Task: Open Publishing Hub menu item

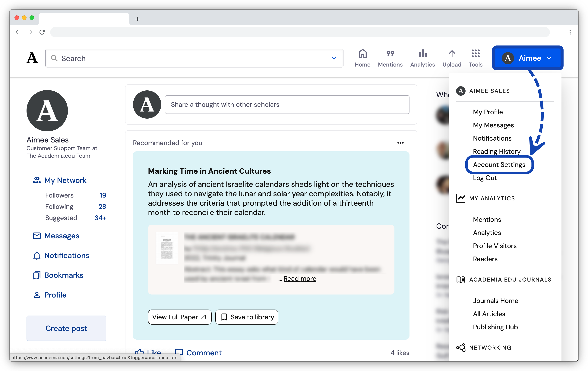Action: coord(495,327)
